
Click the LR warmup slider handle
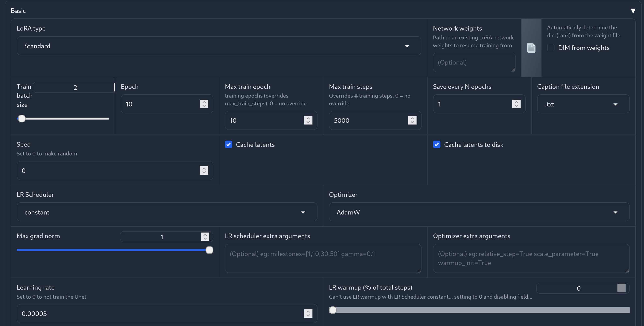(x=333, y=310)
